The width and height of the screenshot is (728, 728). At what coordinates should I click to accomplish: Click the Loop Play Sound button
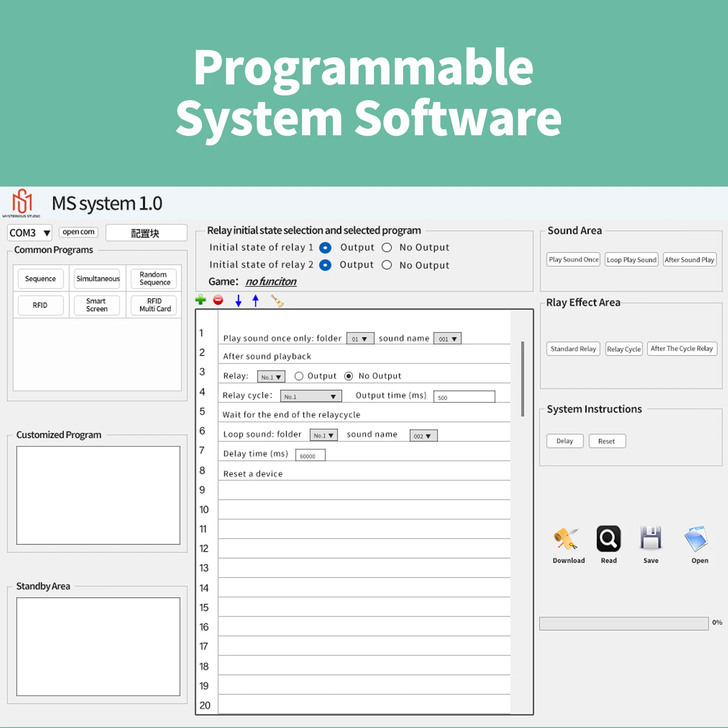pyautogui.click(x=632, y=260)
